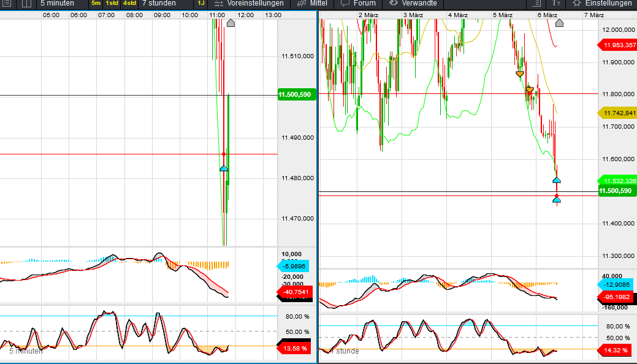
Task: Select the 1J history shortcut button
Action: [200, 3]
